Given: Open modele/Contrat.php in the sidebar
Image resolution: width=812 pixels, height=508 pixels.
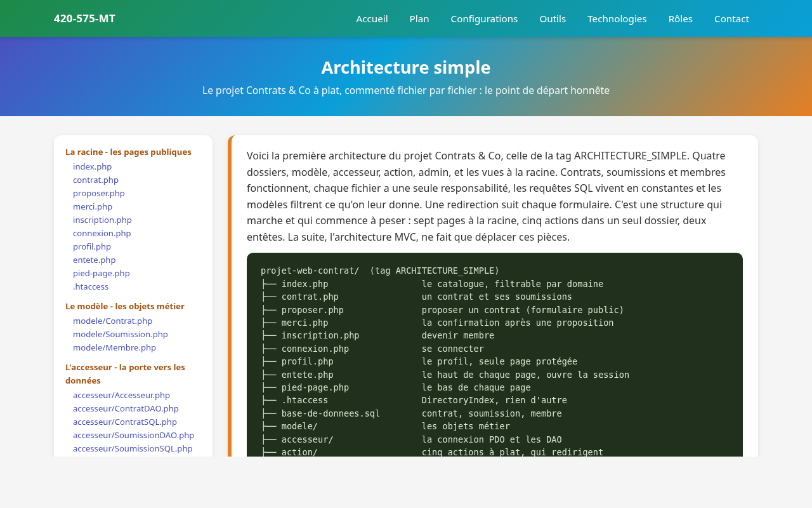Looking at the screenshot, I should click(113, 321).
